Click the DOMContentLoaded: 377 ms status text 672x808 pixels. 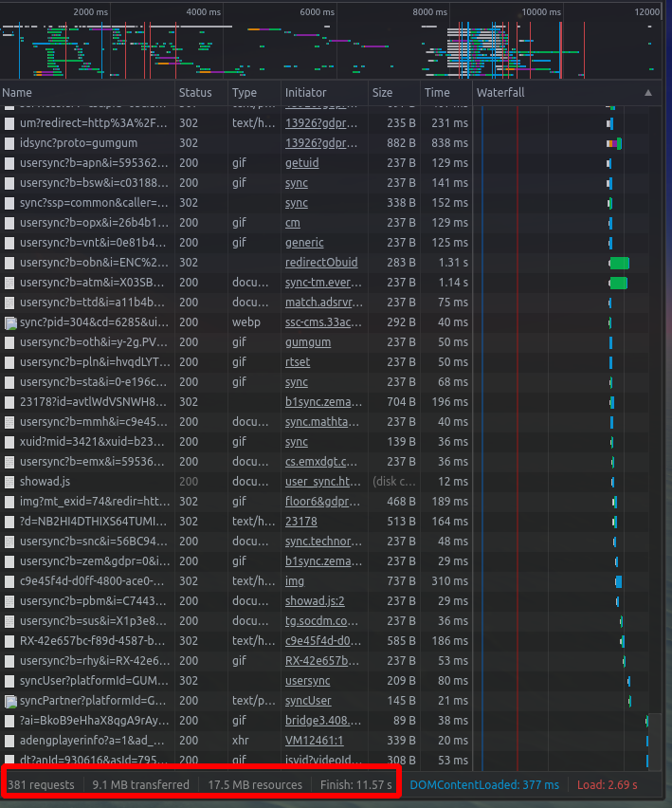coord(484,785)
